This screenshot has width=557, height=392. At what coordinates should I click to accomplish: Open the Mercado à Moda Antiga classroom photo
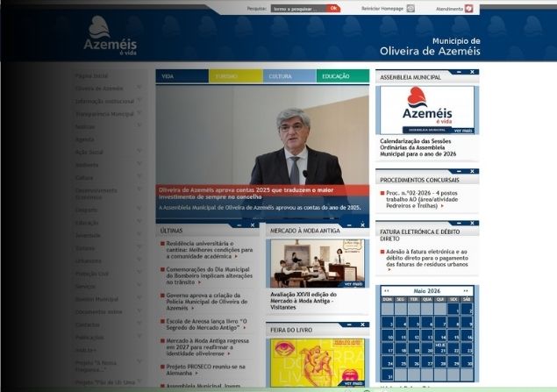pos(318,263)
